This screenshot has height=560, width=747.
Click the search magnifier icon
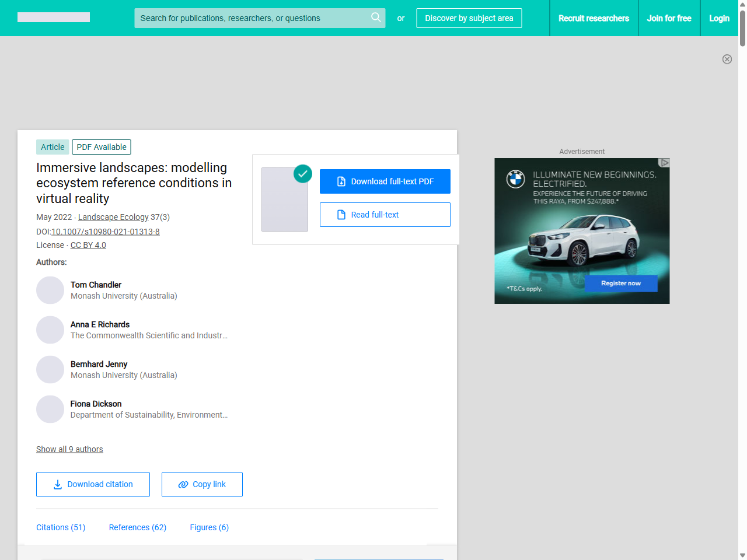376,17
